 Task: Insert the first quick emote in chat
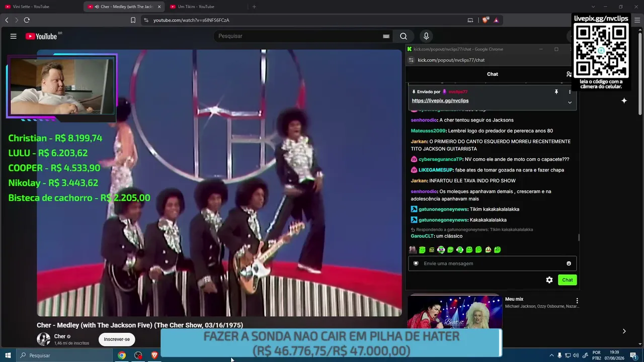coord(413,250)
